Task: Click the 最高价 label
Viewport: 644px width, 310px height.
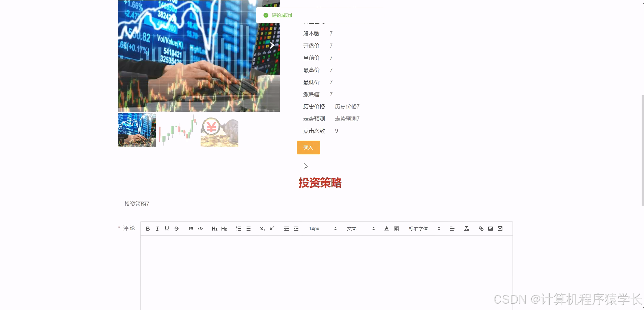Action: 311,70
